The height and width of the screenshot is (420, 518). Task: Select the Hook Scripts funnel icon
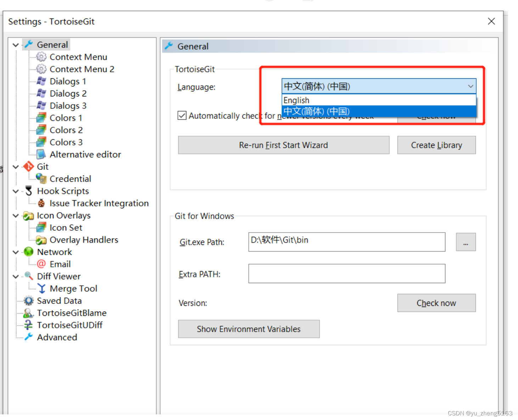point(29,191)
